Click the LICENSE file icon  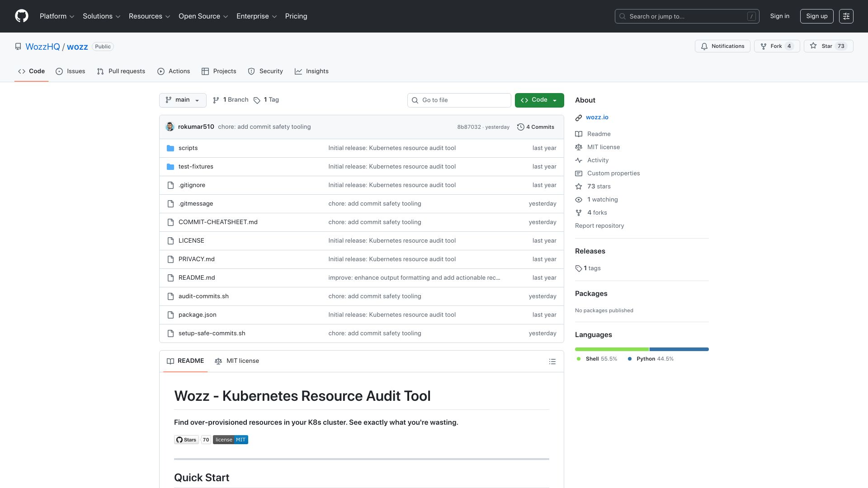tap(170, 241)
